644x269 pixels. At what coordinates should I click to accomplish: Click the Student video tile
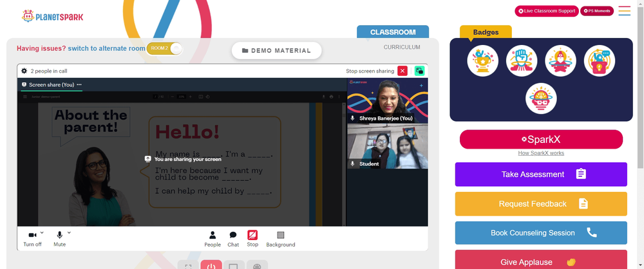[387, 146]
